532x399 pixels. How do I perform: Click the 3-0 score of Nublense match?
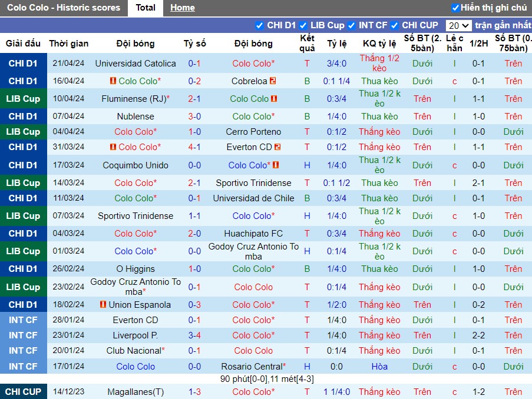pyautogui.click(x=194, y=117)
